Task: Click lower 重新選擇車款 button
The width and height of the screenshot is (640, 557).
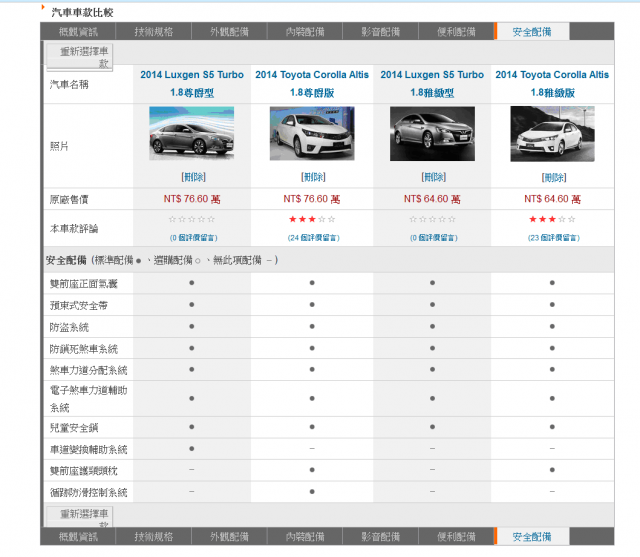Action: [80, 517]
